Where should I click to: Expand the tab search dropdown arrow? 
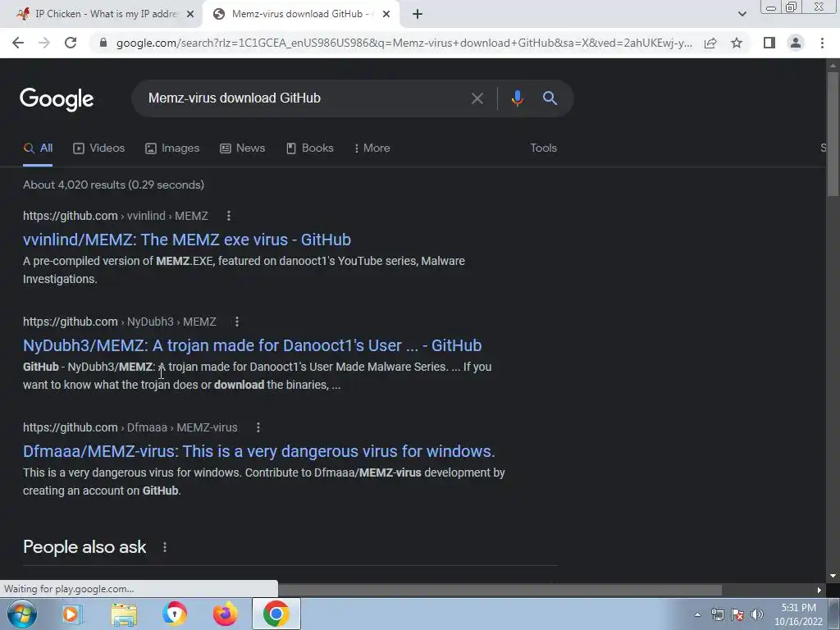coord(742,15)
